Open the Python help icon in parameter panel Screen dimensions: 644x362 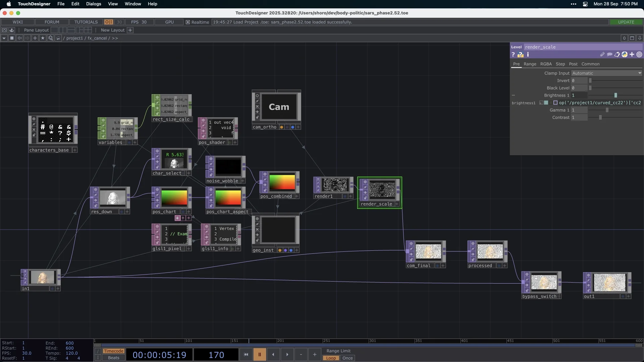coord(520,55)
